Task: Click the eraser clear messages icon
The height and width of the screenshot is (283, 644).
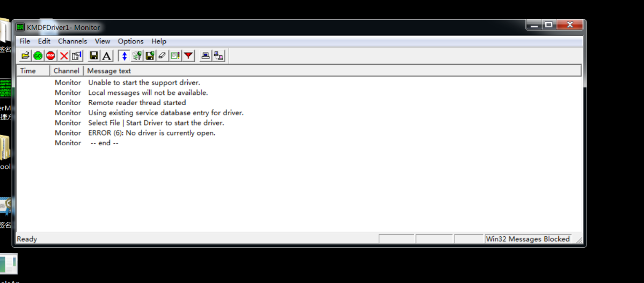Action: point(163,55)
